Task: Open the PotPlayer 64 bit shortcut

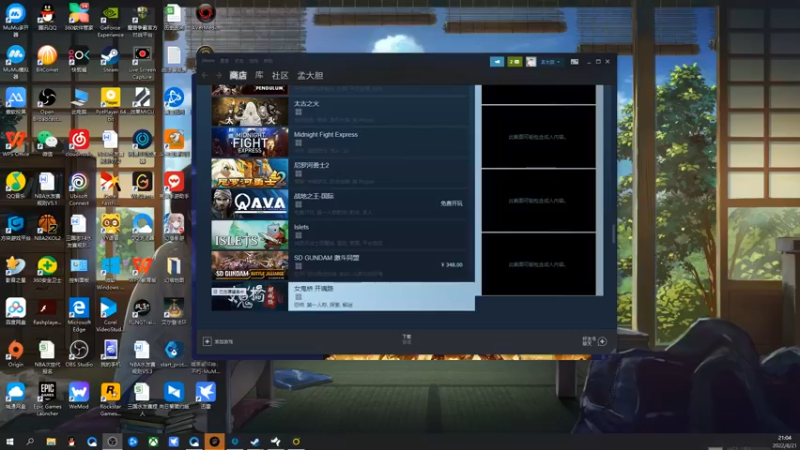Action: (111, 105)
